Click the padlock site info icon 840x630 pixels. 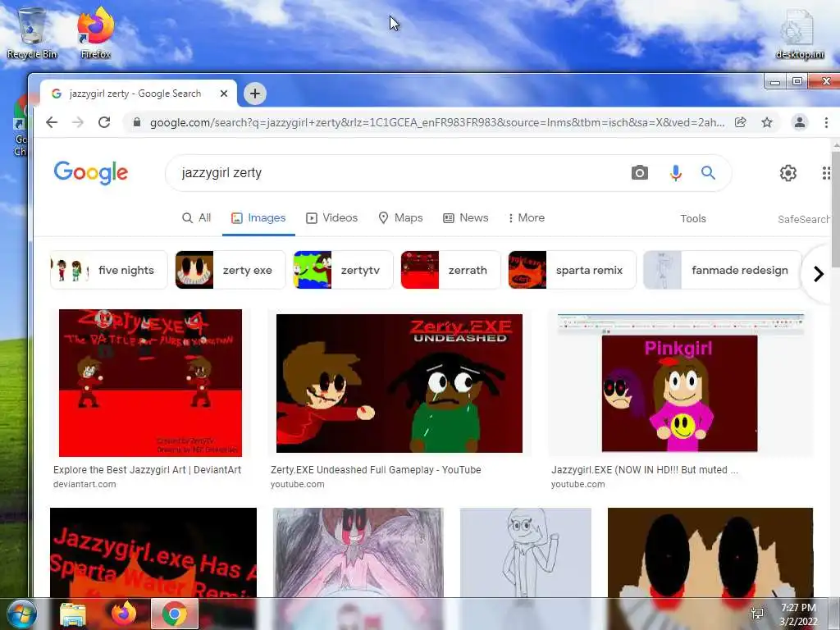[x=137, y=122]
